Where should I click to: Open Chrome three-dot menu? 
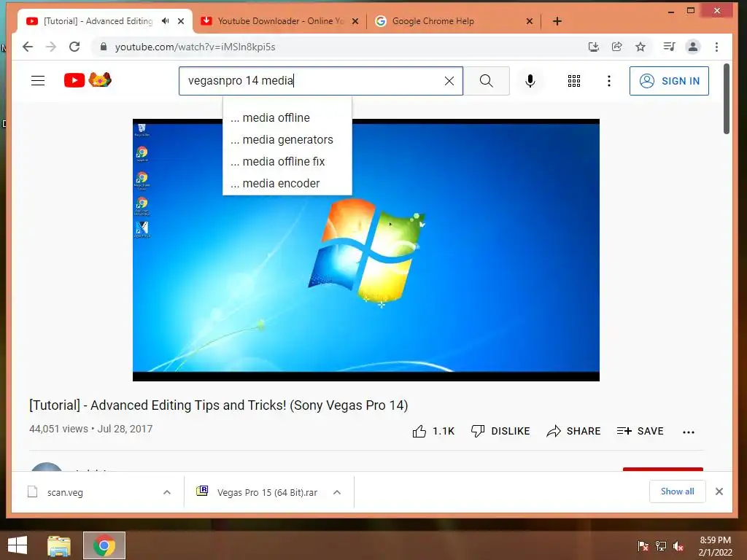[716, 47]
